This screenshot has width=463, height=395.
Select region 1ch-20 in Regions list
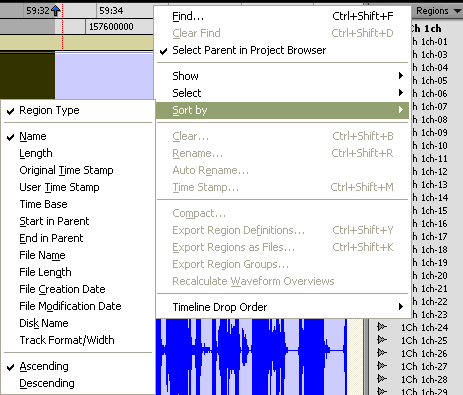tap(430, 276)
